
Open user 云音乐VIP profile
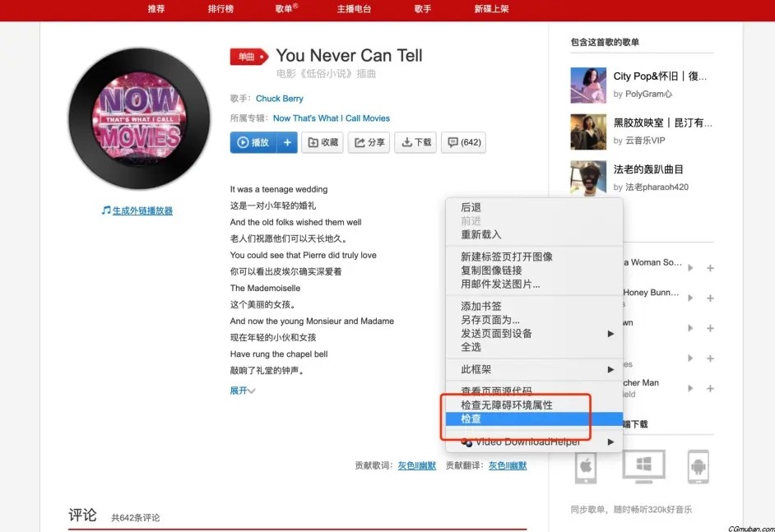point(645,141)
